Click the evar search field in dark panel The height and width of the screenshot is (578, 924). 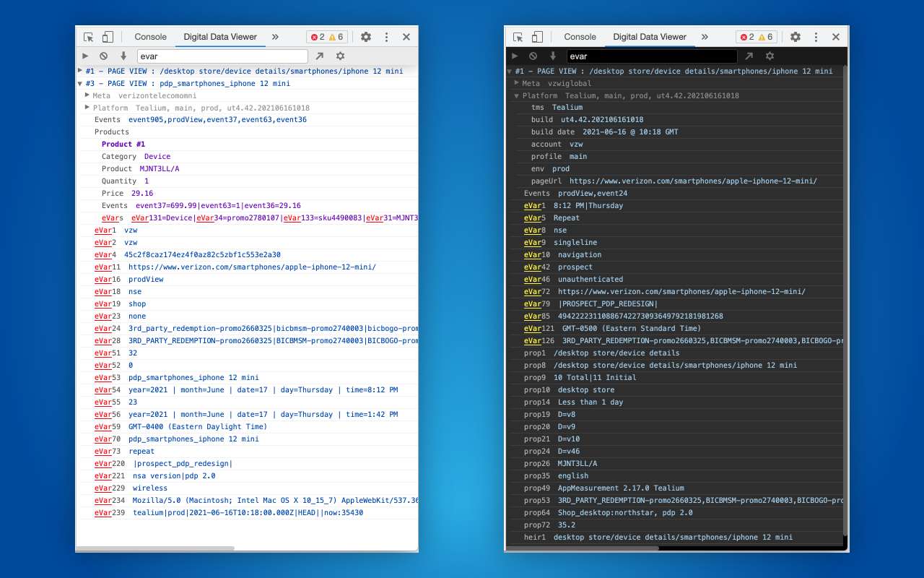pyautogui.click(x=652, y=56)
